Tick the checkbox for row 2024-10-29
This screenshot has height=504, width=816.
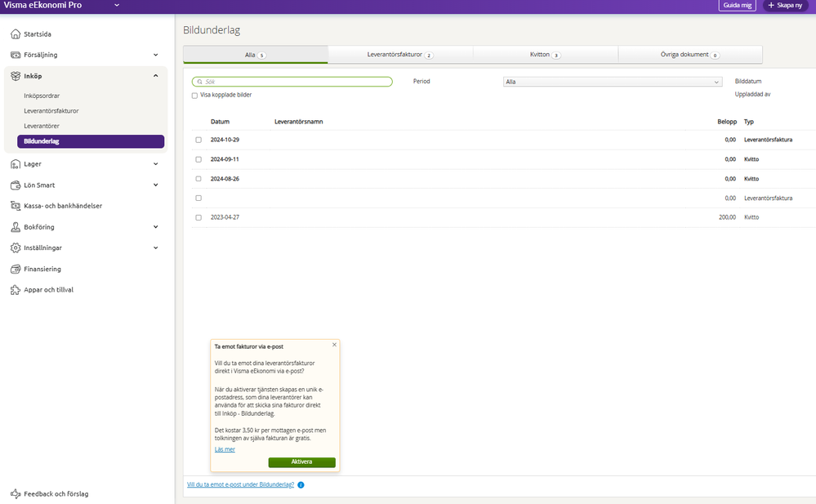point(198,140)
